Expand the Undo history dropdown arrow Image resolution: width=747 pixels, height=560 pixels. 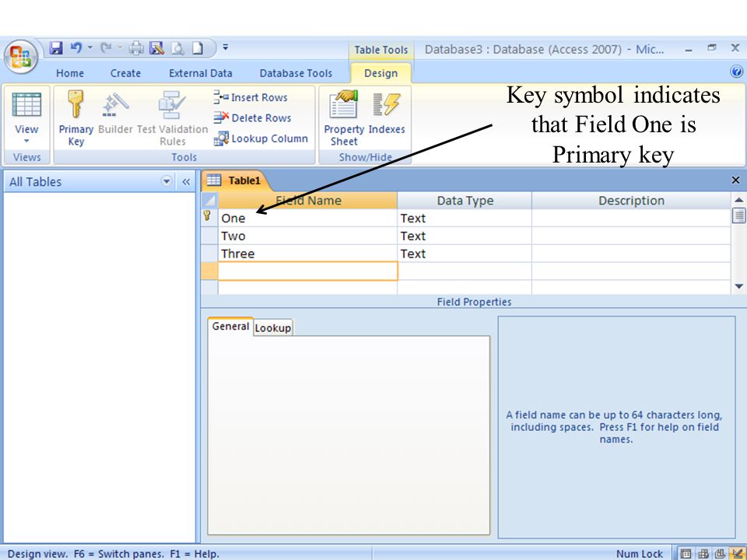(x=89, y=47)
